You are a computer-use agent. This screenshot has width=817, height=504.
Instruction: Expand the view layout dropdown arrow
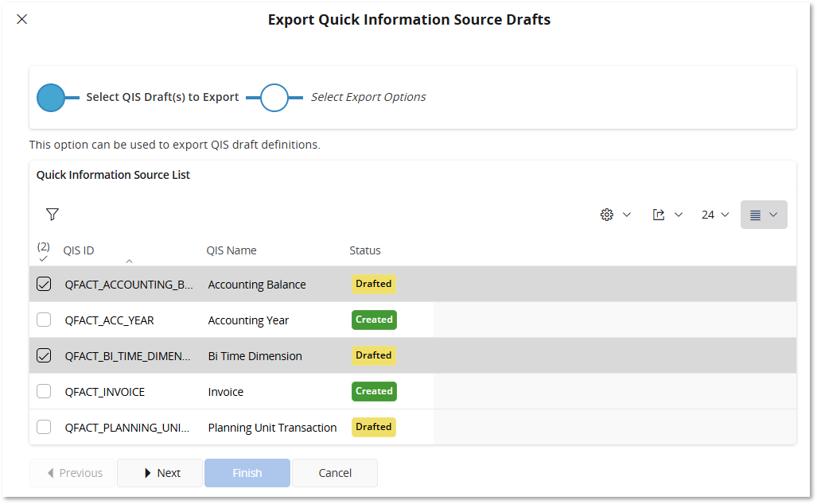pyautogui.click(x=773, y=215)
